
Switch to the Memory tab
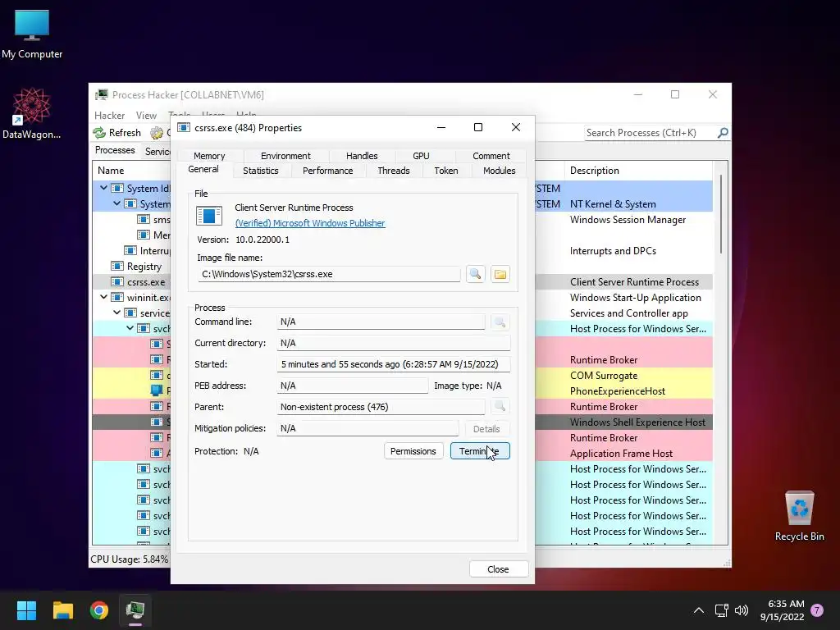pyautogui.click(x=209, y=156)
